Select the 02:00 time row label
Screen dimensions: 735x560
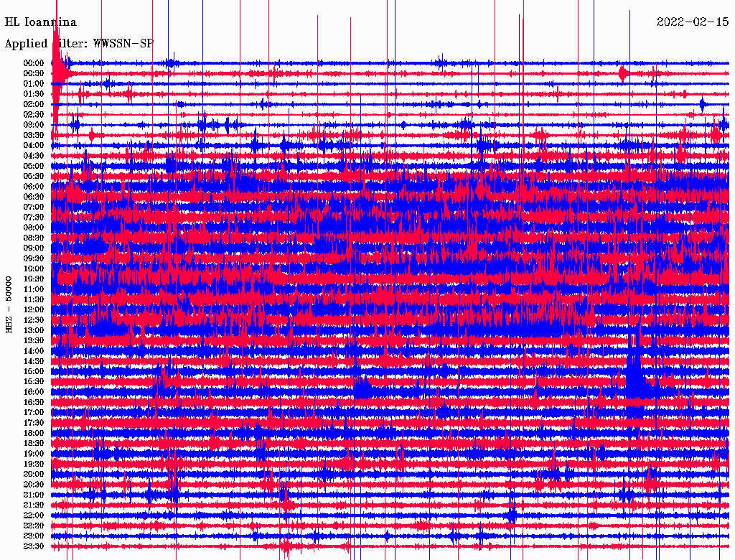[x=34, y=104]
